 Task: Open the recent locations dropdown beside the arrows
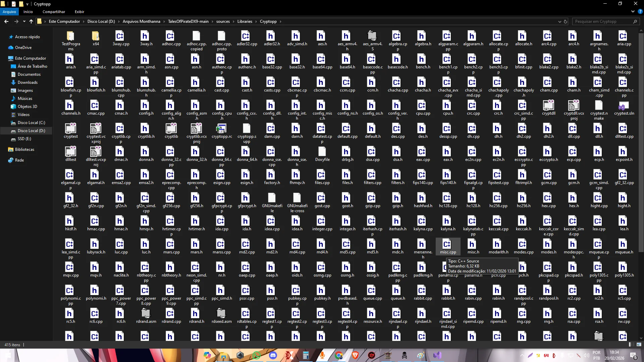click(24, 21)
